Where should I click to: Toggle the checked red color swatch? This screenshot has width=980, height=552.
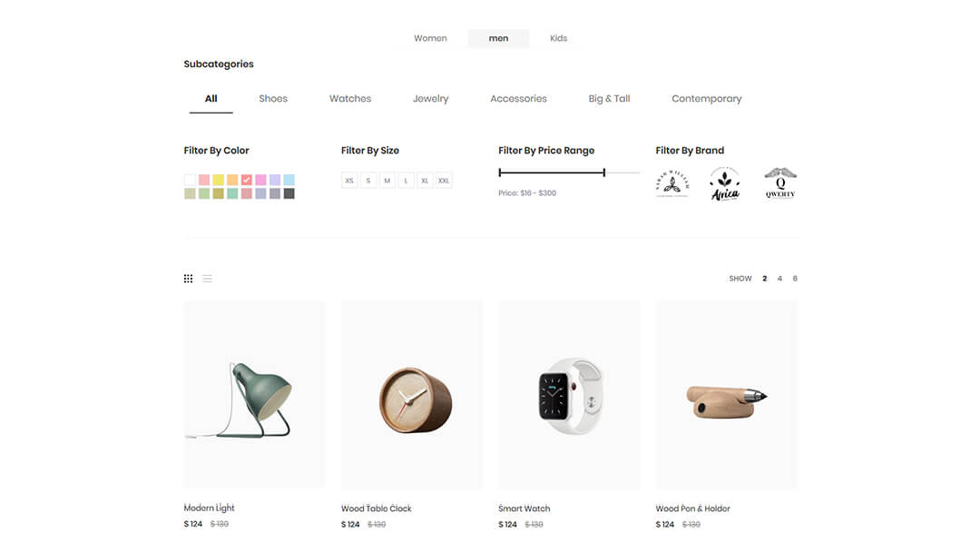pyautogui.click(x=247, y=180)
